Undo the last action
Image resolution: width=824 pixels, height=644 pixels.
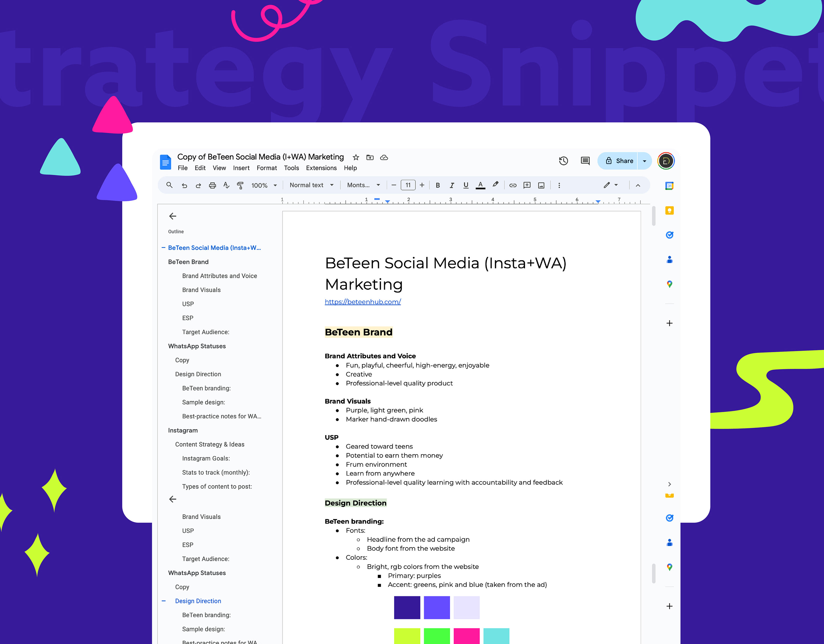pos(184,185)
